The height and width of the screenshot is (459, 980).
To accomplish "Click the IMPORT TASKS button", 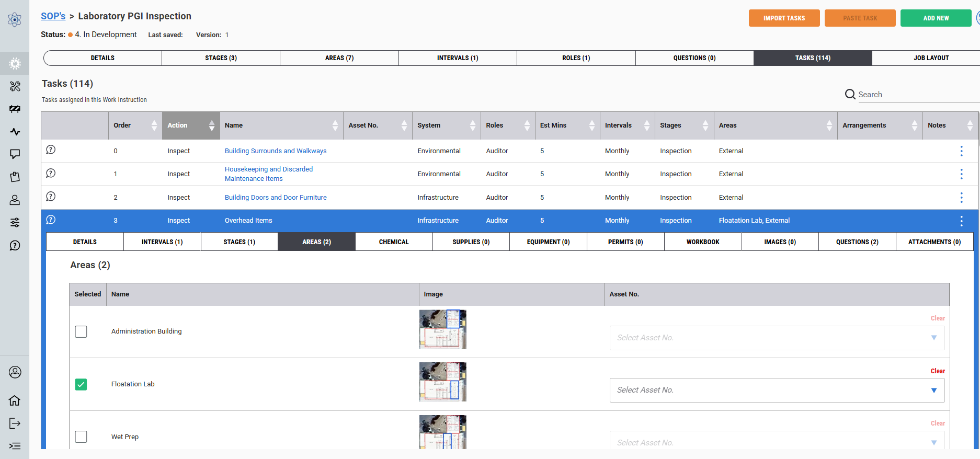I will tap(784, 18).
